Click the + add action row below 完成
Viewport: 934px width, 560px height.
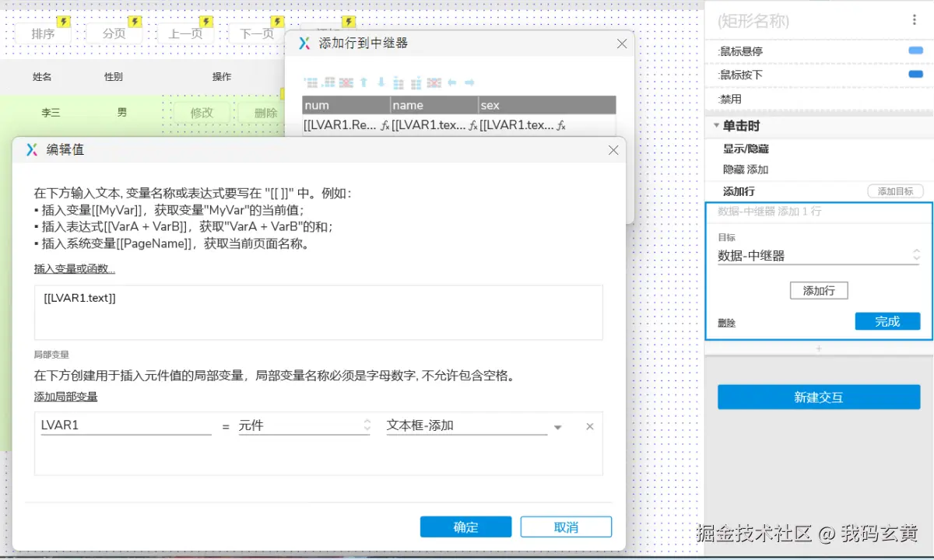click(x=819, y=349)
